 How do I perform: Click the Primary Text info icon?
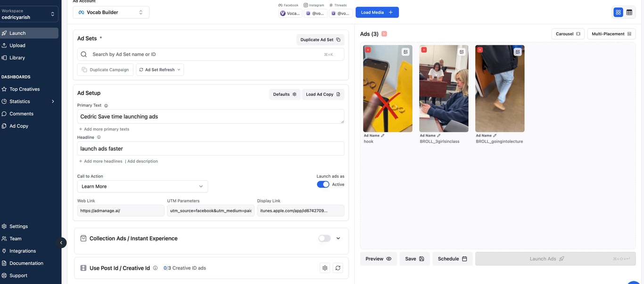click(106, 105)
